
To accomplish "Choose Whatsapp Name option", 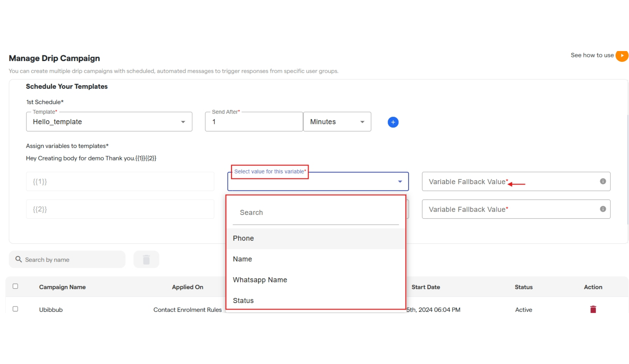I will pyautogui.click(x=316, y=280).
